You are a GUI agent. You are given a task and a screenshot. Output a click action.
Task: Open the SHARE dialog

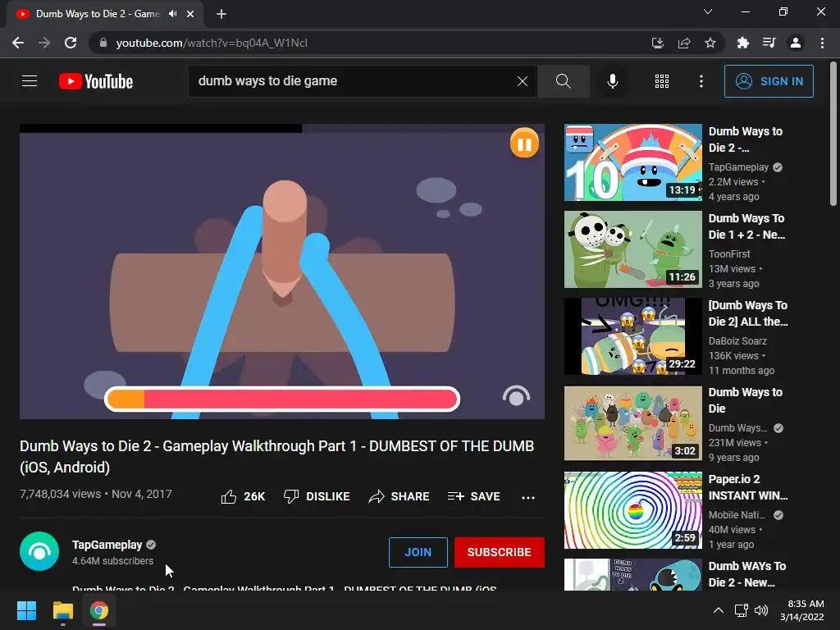pyautogui.click(x=399, y=496)
